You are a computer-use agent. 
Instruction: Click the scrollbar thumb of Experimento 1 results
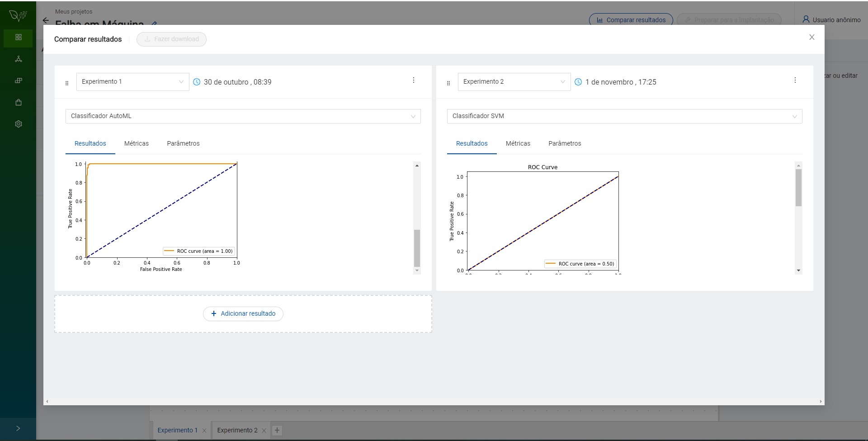click(x=417, y=248)
